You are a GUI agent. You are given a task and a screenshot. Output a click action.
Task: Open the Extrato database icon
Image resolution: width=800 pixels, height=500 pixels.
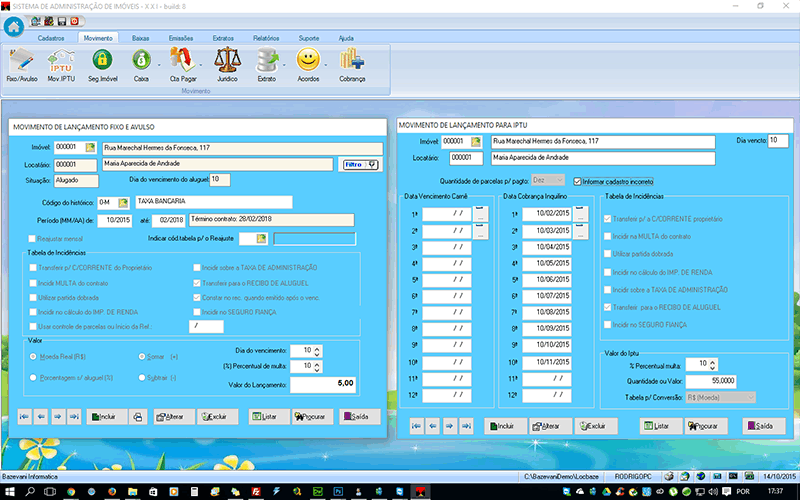tap(267, 65)
